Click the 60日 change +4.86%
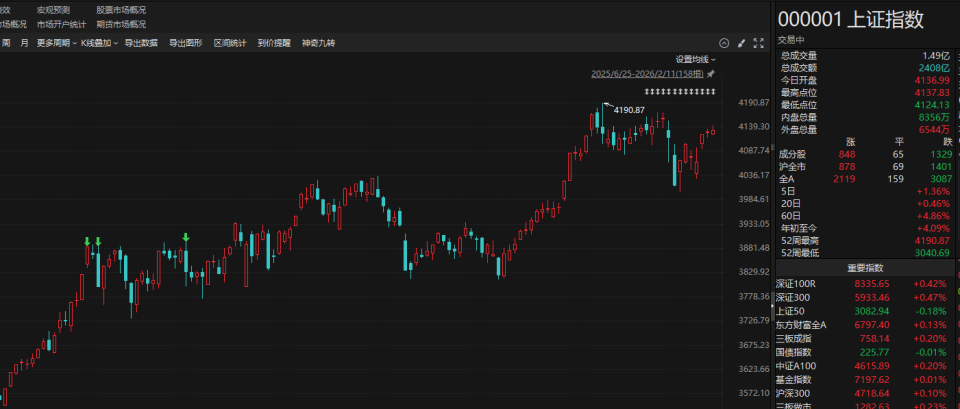The height and width of the screenshot is (409, 960). [x=934, y=216]
